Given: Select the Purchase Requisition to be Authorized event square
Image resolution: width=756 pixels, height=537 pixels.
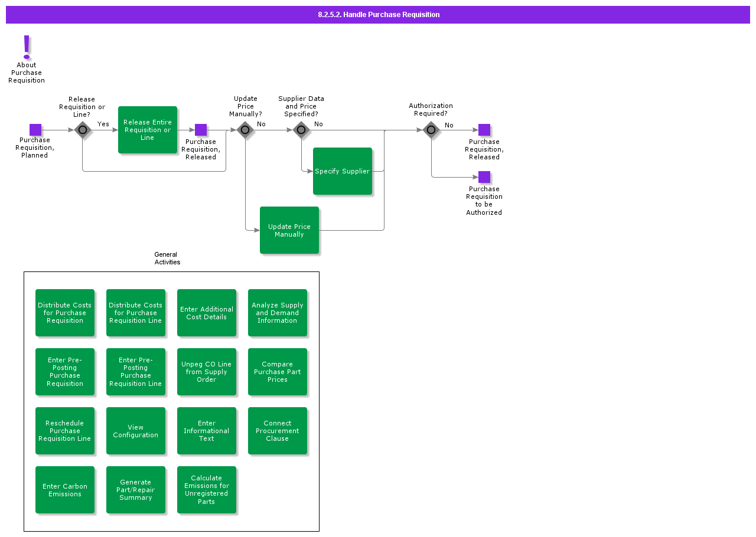Looking at the screenshot, I should [484, 177].
